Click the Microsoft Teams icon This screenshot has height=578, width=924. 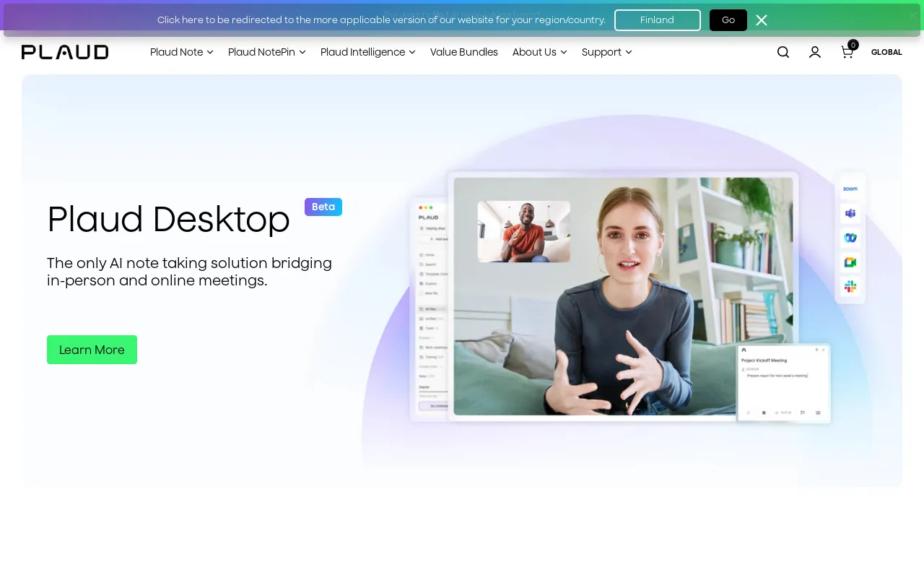(850, 213)
